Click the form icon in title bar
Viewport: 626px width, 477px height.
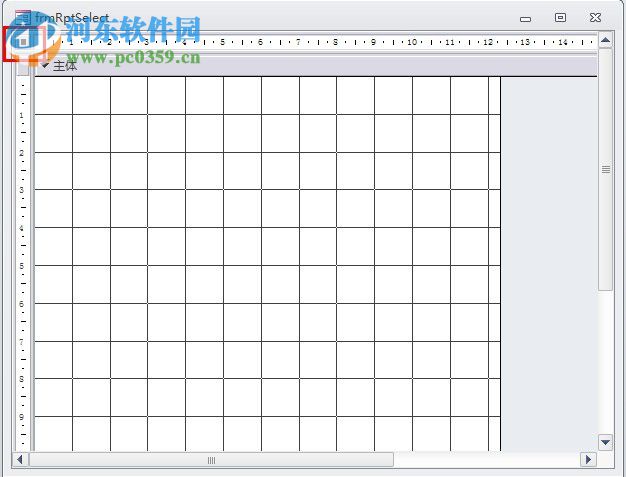(23, 17)
